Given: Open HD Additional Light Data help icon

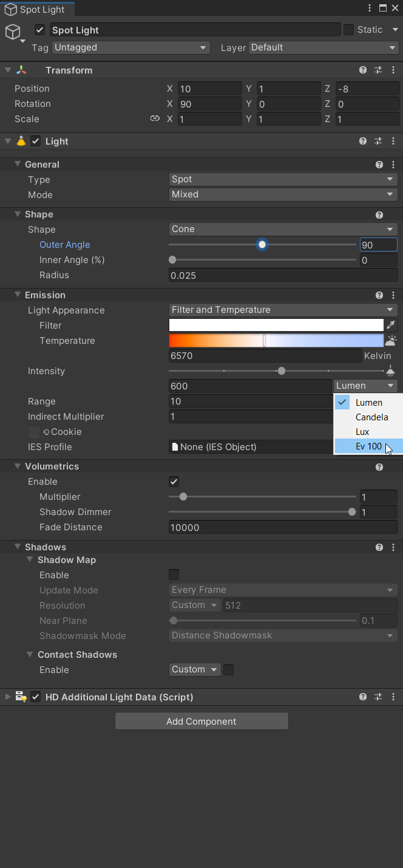Looking at the screenshot, I should (x=363, y=697).
